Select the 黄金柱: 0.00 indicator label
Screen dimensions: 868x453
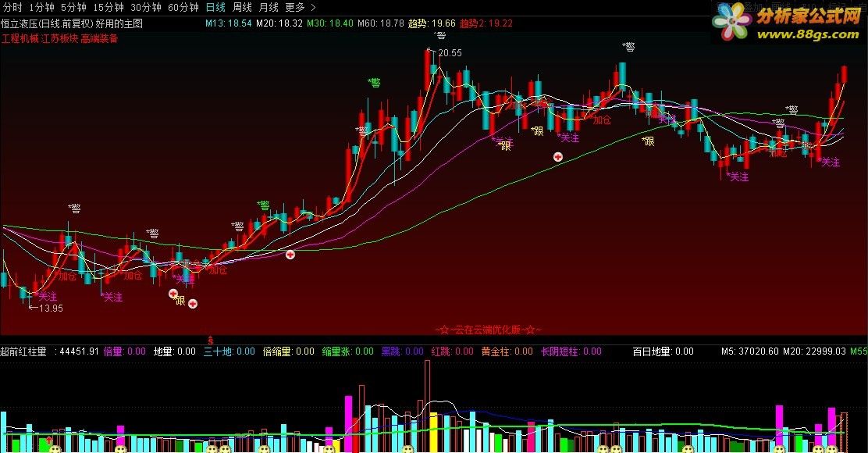click(507, 351)
